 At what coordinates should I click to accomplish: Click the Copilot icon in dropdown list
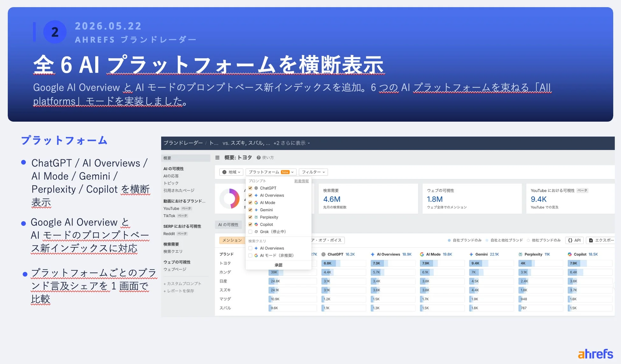256,225
